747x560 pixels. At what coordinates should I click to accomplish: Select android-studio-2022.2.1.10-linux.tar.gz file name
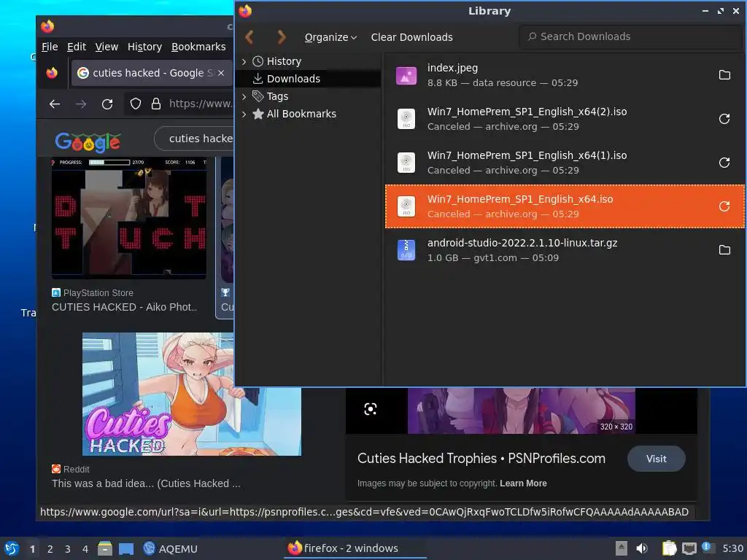pyautogui.click(x=522, y=243)
